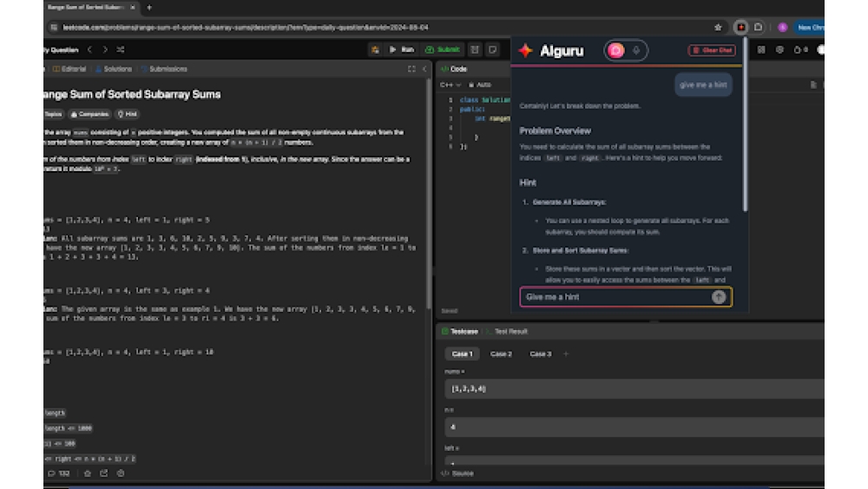Edit the nums input field
Viewport: 868px width, 489px height.
coord(635,389)
